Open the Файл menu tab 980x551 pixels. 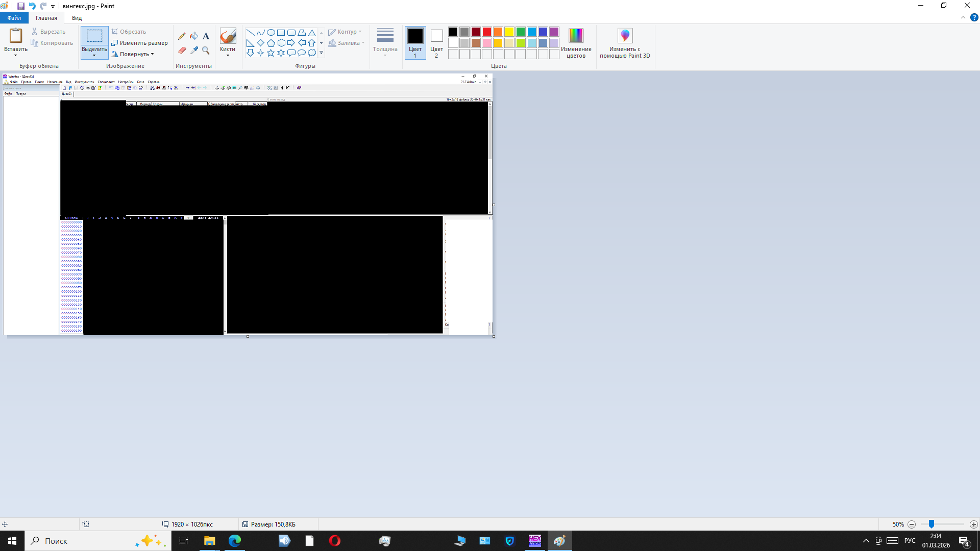[x=14, y=18]
